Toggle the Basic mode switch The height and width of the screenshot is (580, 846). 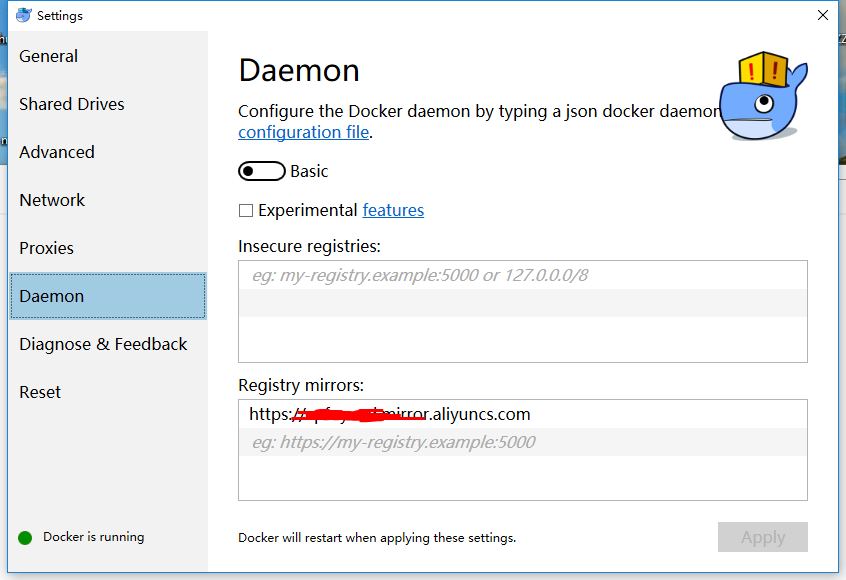point(262,171)
